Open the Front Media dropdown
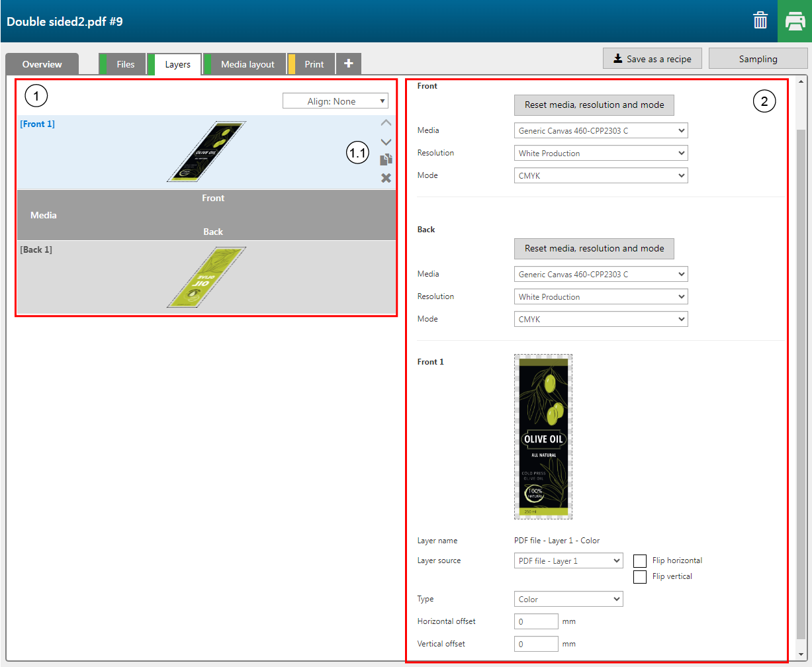Screen dimensions: 812x667 (600, 131)
